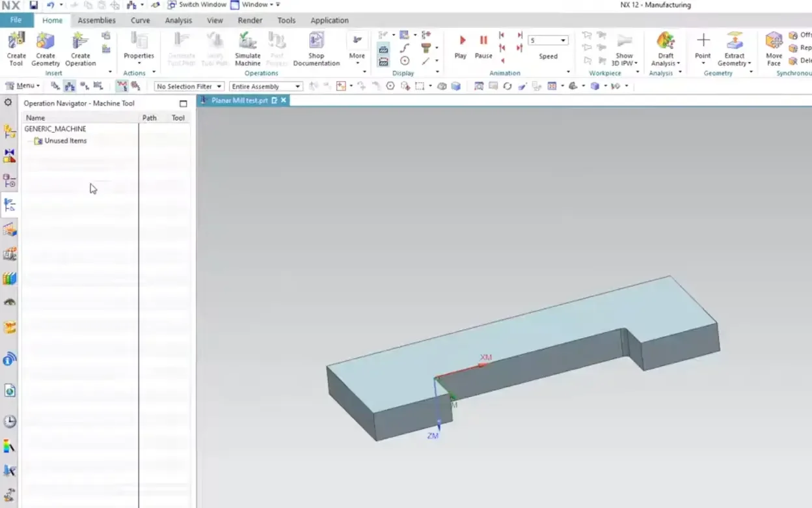Open the Menu dropdown
This screenshot has height=508, width=812.
tap(23, 86)
